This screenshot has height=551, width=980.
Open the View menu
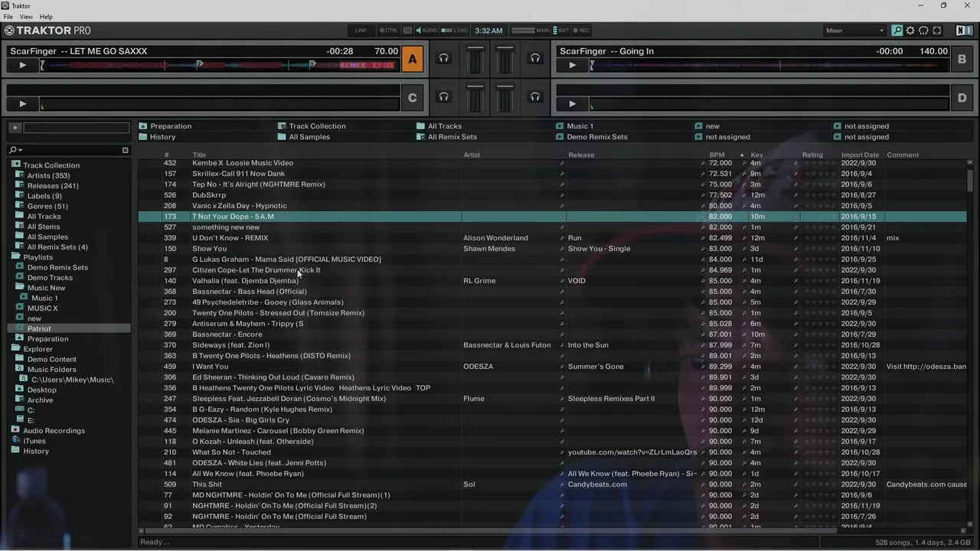pyautogui.click(x=26, y=17)
